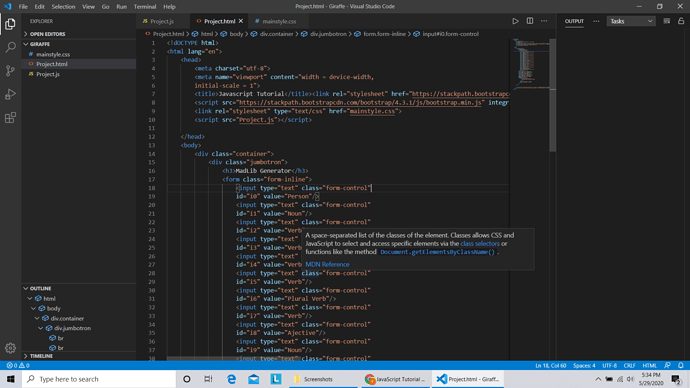Clear the Output panel
The width and height of the screenshot is (690, 388).
pyautogui.click(x=667, y=21)
